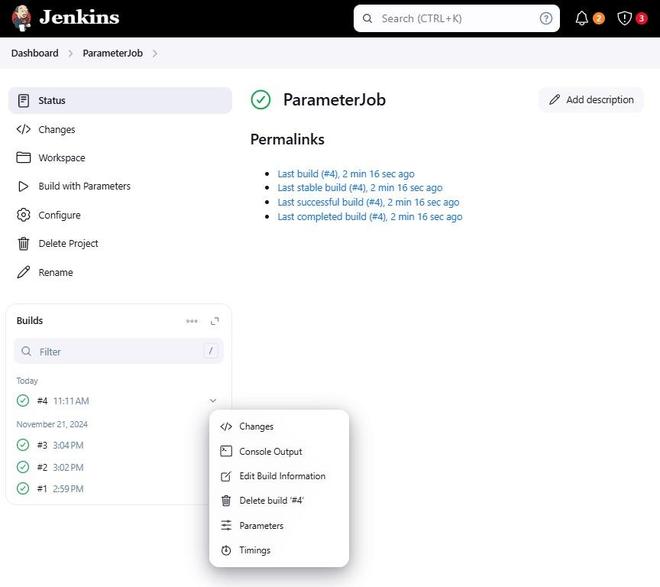Click build #3 success status icon
This screenshot has width=660, height=587.
click(23, 445)
